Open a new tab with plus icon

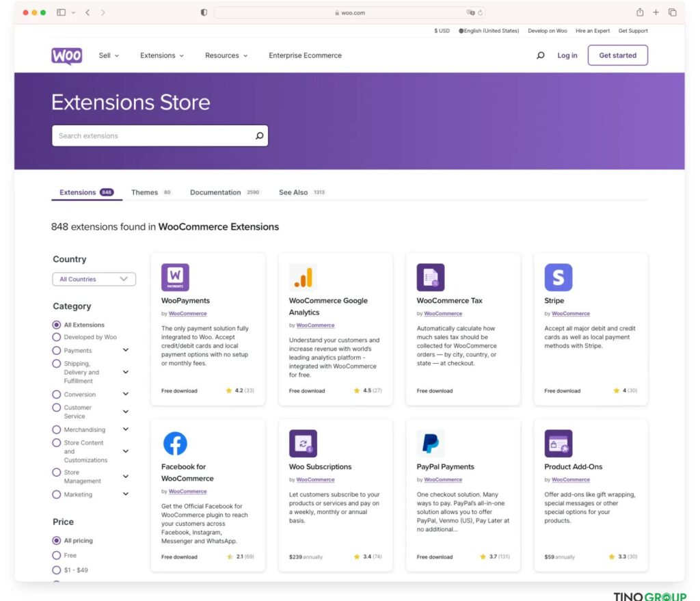point(656,12)
